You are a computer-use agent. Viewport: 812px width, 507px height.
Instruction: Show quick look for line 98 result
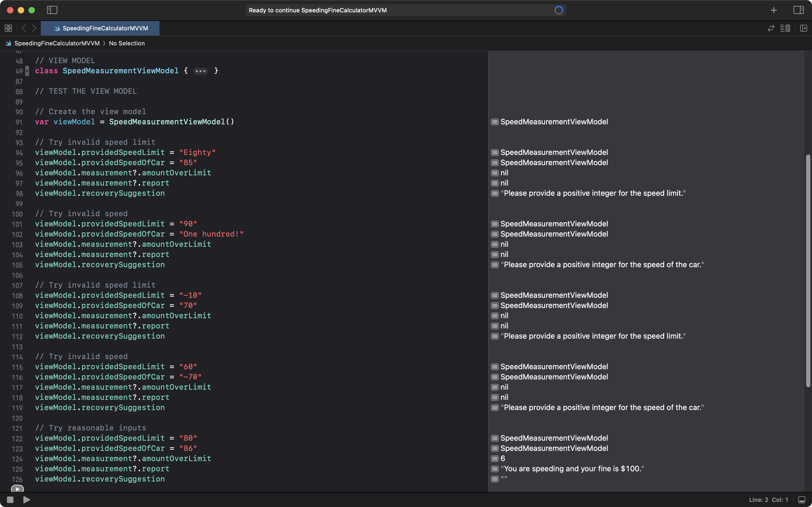point(495,193)
